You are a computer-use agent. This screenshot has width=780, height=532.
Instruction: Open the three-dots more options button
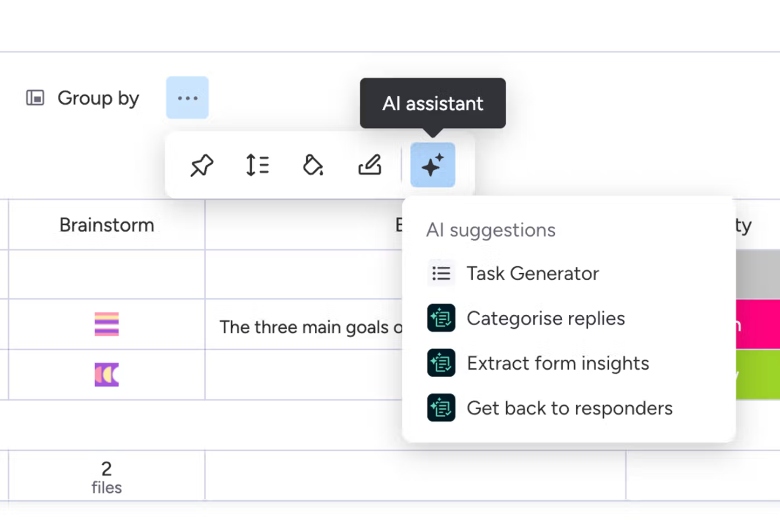point(187,98)
